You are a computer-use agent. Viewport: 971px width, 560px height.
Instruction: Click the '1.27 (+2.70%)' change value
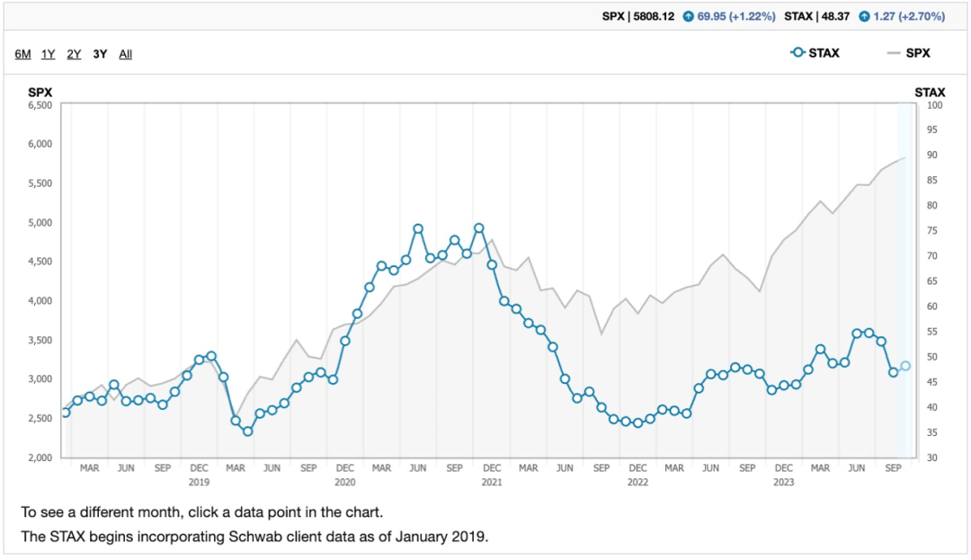tap(909, 17)
